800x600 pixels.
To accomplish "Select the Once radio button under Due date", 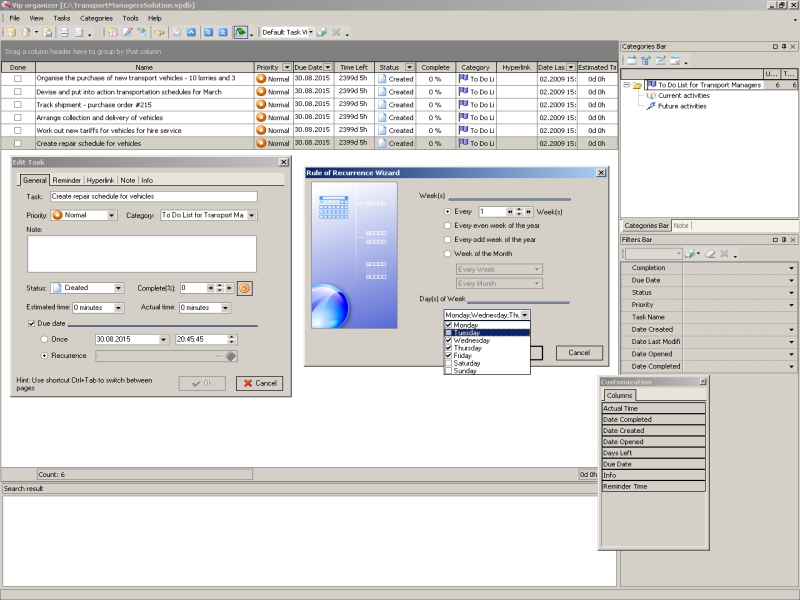I will click(45, 340).
